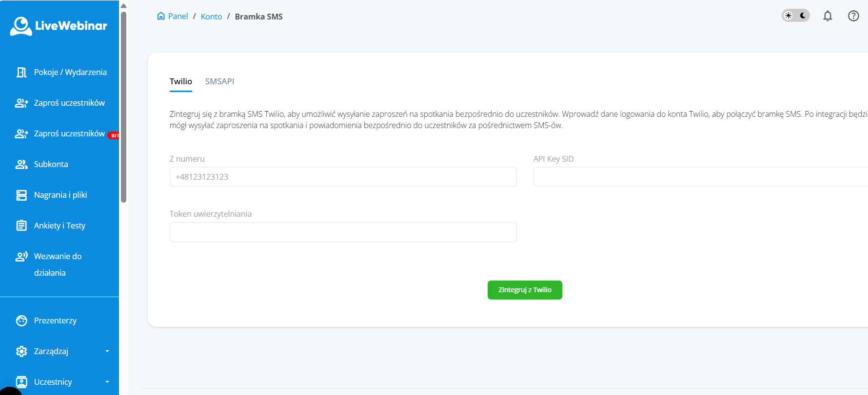Expand the Uczestnicy menu arrow
This screenshot has height=395, width=868.
pos(107,382)
